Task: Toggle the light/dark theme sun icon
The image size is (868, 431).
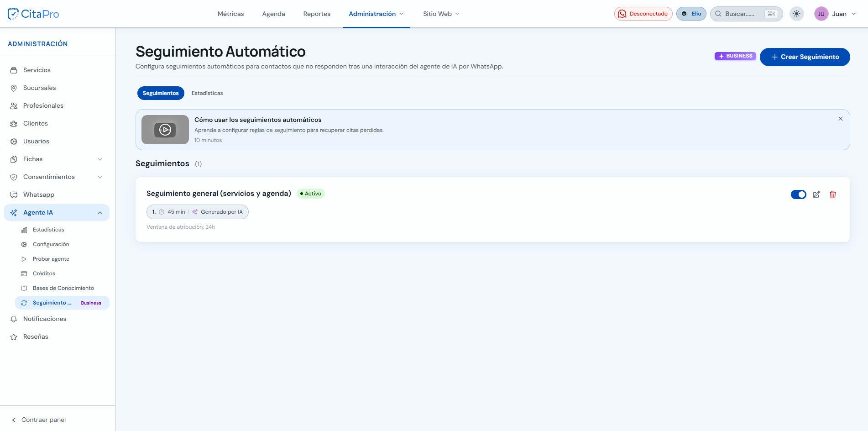Action: [x=797, y=14]
